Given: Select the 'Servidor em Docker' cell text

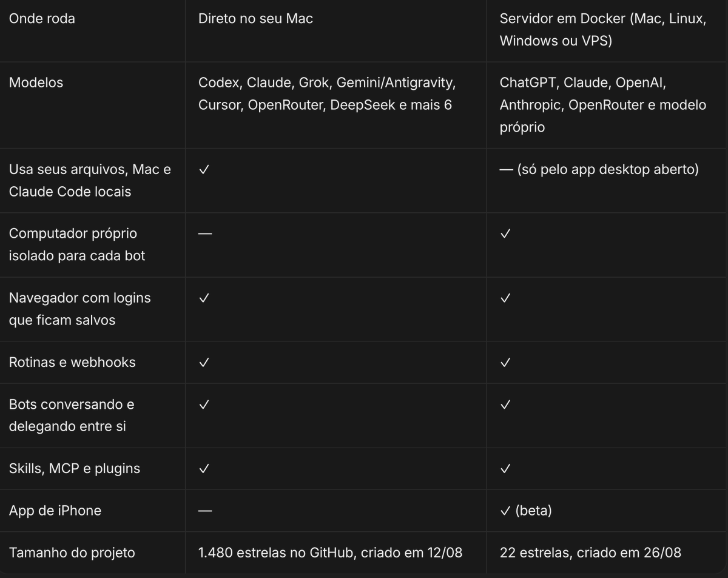Looking at the screenshot, I should [603, 30].
